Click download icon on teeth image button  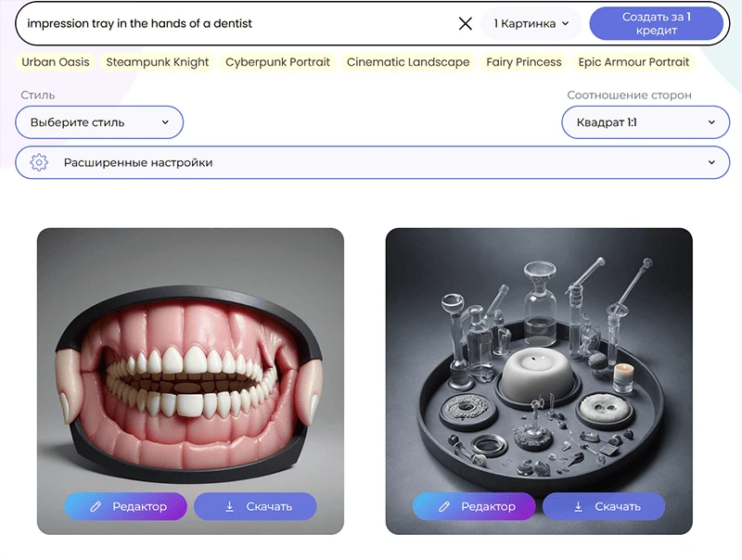pyautogui.click(x=229, y=506)
